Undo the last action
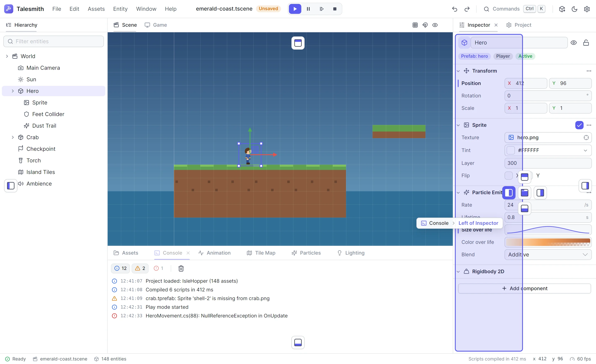 [454, 9]
